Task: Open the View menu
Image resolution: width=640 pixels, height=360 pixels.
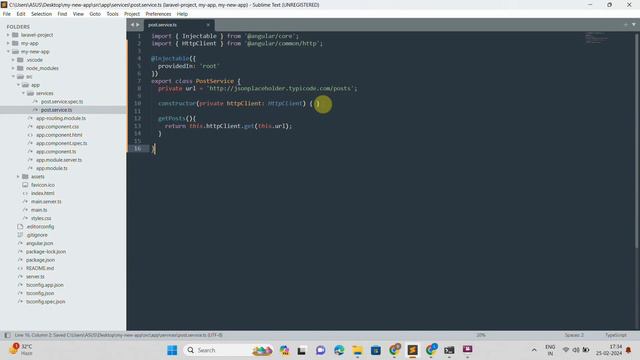Action: tap(78, 14)
